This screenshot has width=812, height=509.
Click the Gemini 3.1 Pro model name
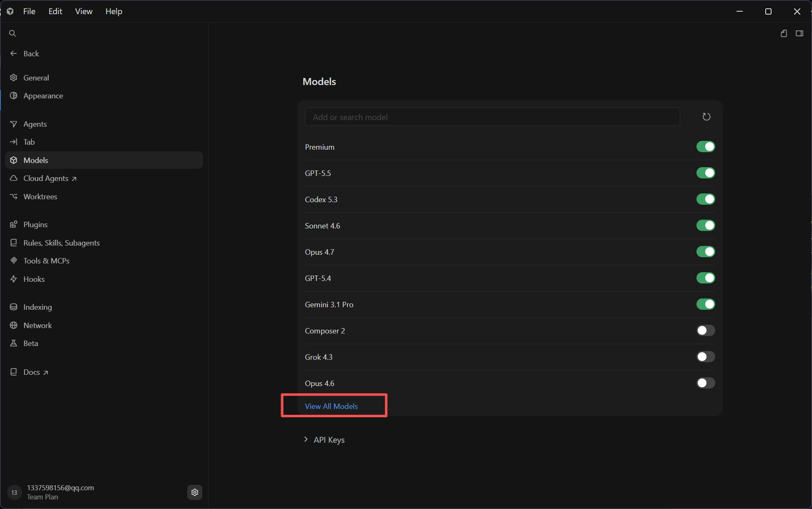pos(329,304)
